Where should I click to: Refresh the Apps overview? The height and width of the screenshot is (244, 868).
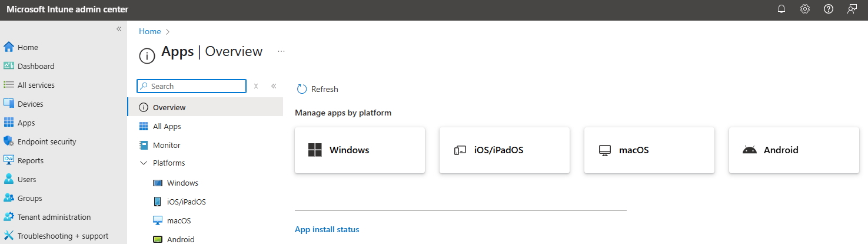(x=318, y=89)
